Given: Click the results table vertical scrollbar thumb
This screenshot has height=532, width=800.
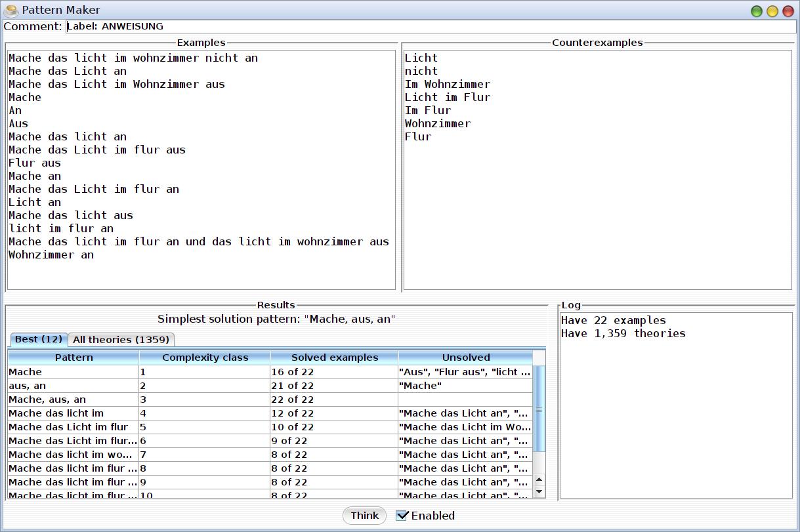Looking at the screenshot, I should 539,410.
